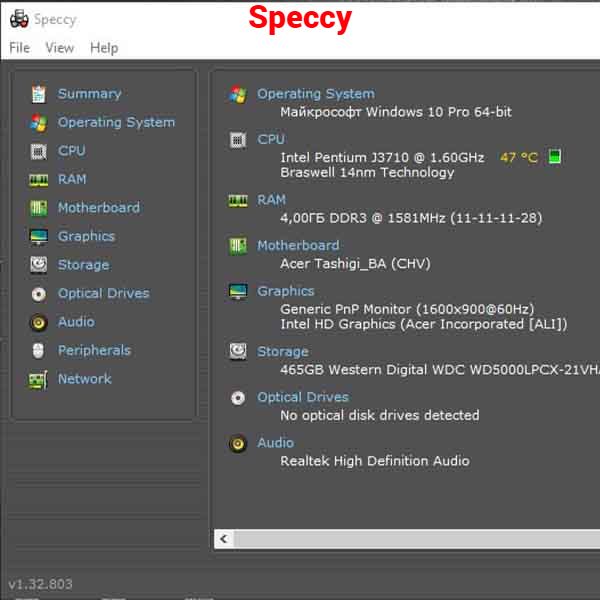
Task: Click the Peripherals mouse icon in sidebar
Action: [39, 351]
